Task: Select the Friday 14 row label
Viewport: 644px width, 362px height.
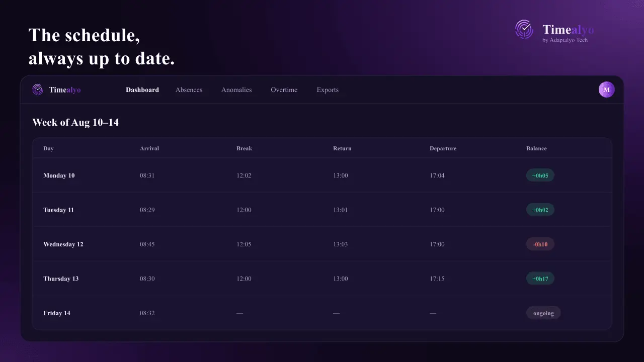Action: coord(57,313)
